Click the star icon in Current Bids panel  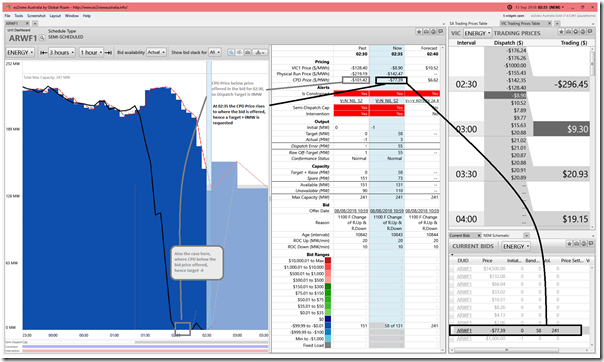point(569,244)
